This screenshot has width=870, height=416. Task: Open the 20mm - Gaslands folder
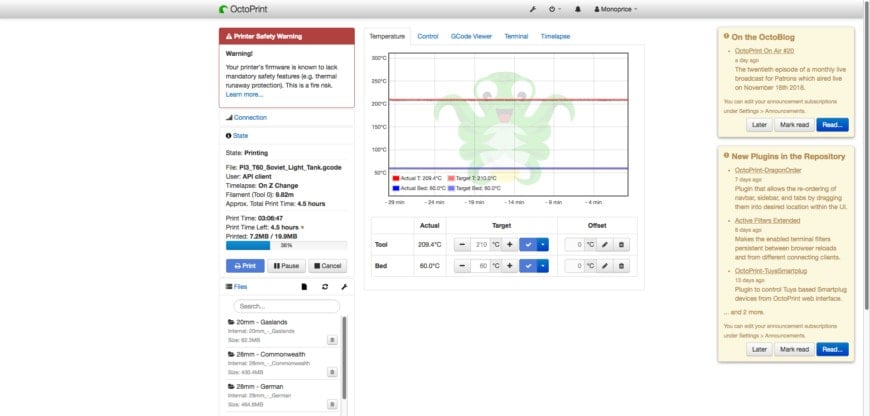[262, 322]
